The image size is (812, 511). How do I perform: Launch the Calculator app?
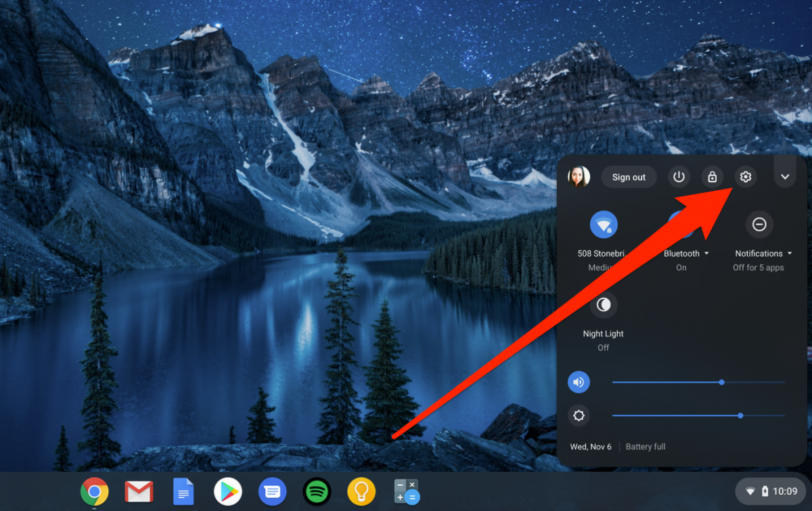pyautogui.click(x=406, y=491)
